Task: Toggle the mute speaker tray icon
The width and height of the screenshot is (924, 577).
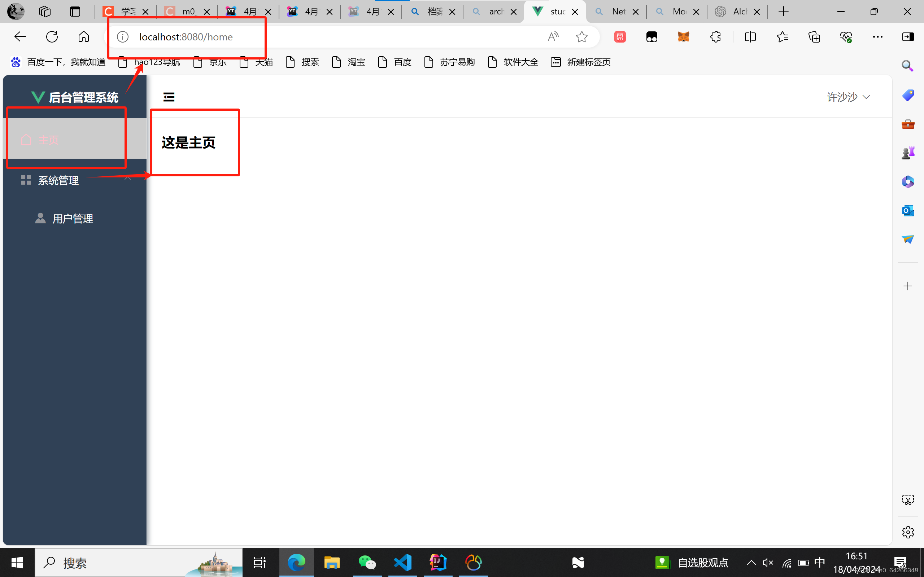Action: (x=768, y=563)
